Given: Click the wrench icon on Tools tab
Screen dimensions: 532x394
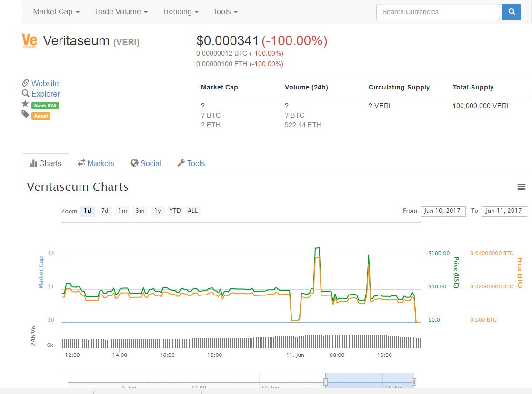Looking at the screenshot, I should click(181, 163).
